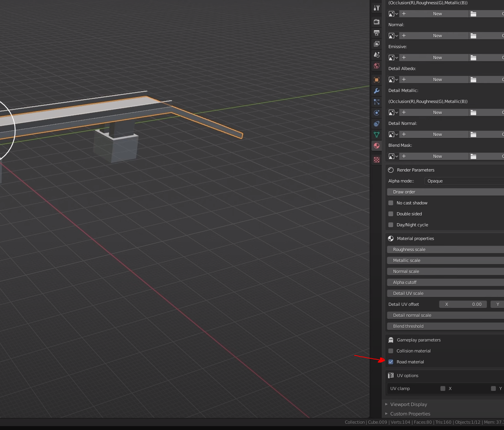Screen dimensions: 504x430
Task: Click New button in the Detail Normal row
Action: pos(434,134)
